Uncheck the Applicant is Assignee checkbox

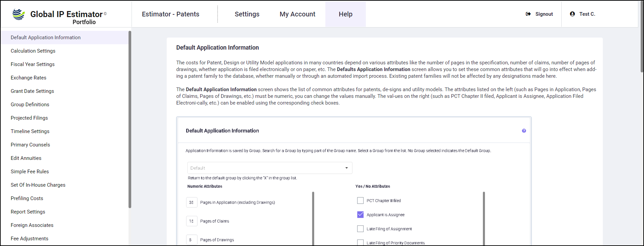pos(360,214)
